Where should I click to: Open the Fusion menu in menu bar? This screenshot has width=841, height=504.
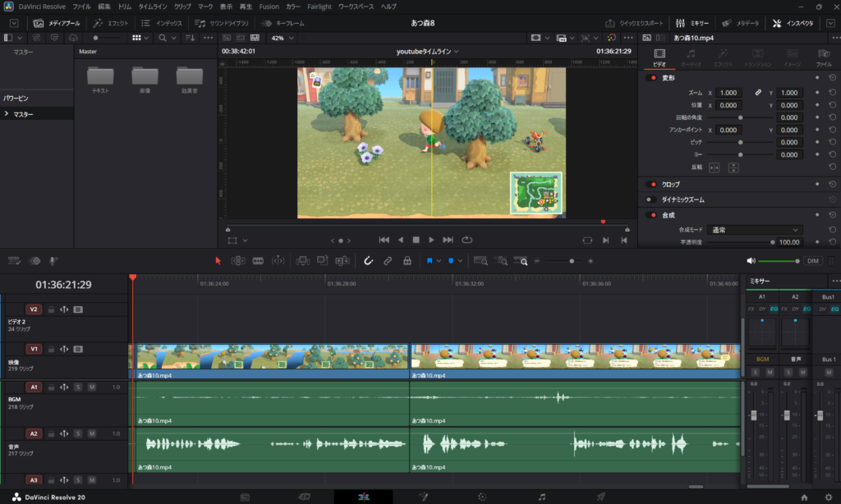tap(269, 7)
